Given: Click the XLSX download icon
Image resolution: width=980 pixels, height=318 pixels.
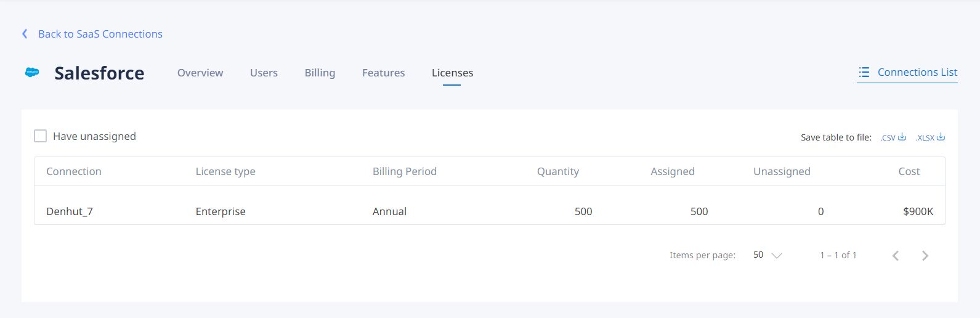Looking at the screenshot, I should click(941, 137).
